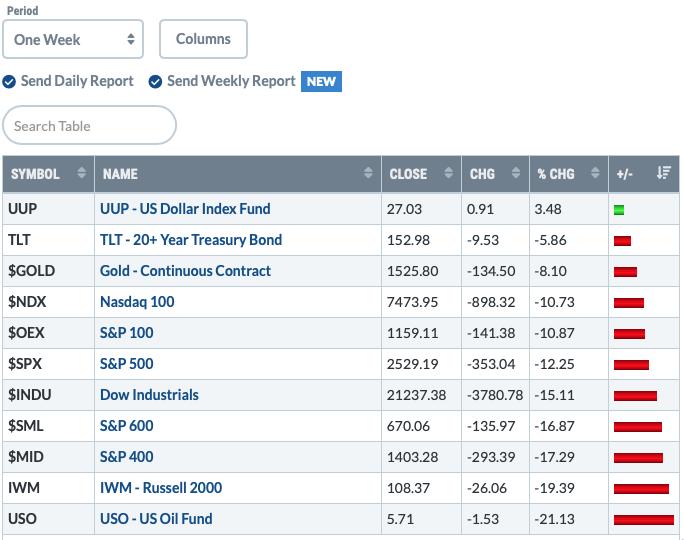Select the $MID symbol cell

click(48, 457)
